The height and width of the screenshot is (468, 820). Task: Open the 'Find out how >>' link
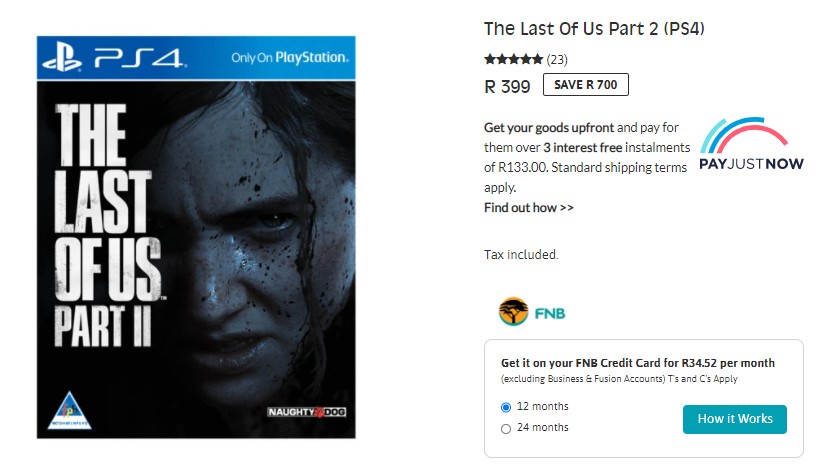coord(529,208)
